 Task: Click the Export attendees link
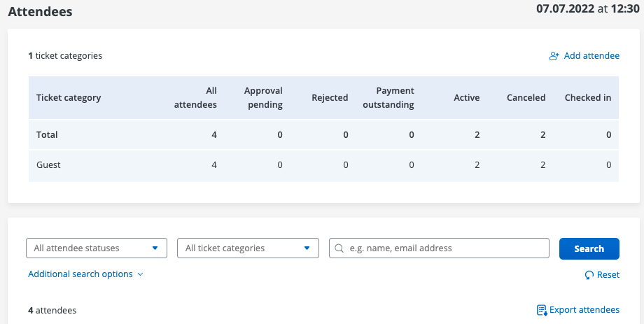coord(584,310)
